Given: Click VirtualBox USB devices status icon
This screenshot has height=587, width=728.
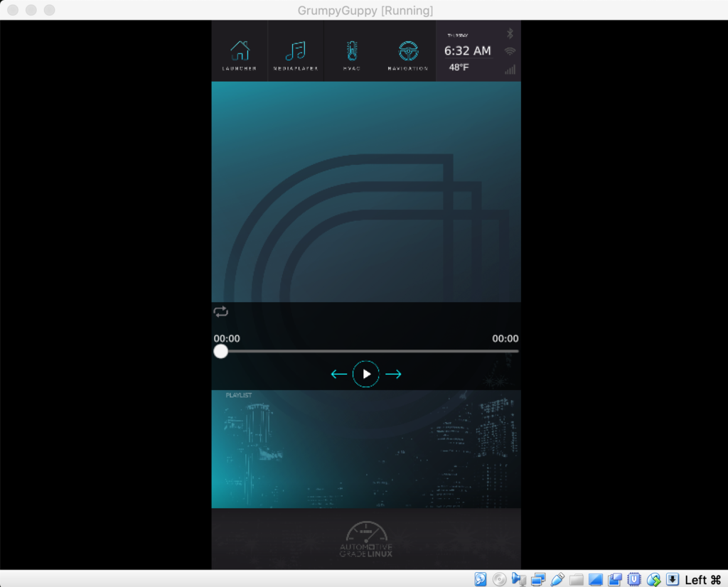Looking at the screenshot, I should point(557,579).
